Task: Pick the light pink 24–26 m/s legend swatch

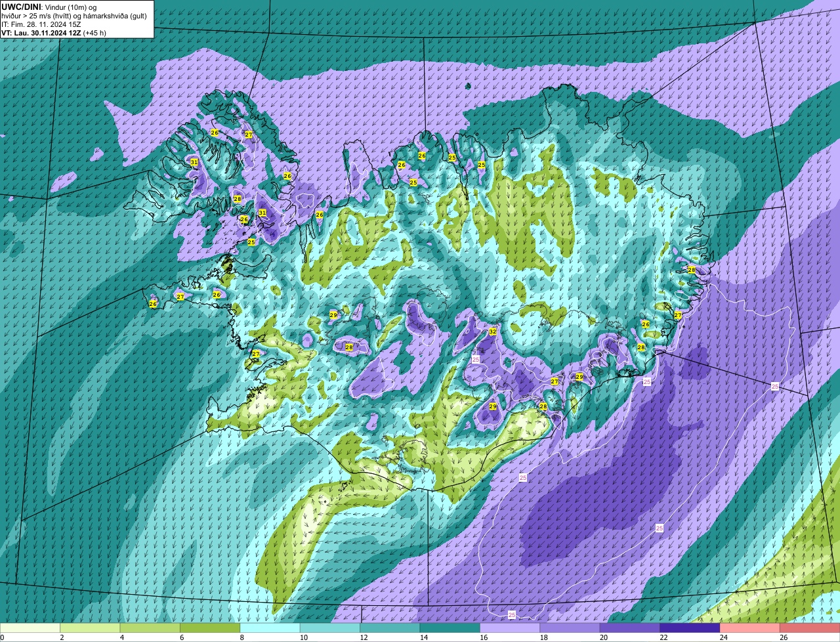Action: 750,628
